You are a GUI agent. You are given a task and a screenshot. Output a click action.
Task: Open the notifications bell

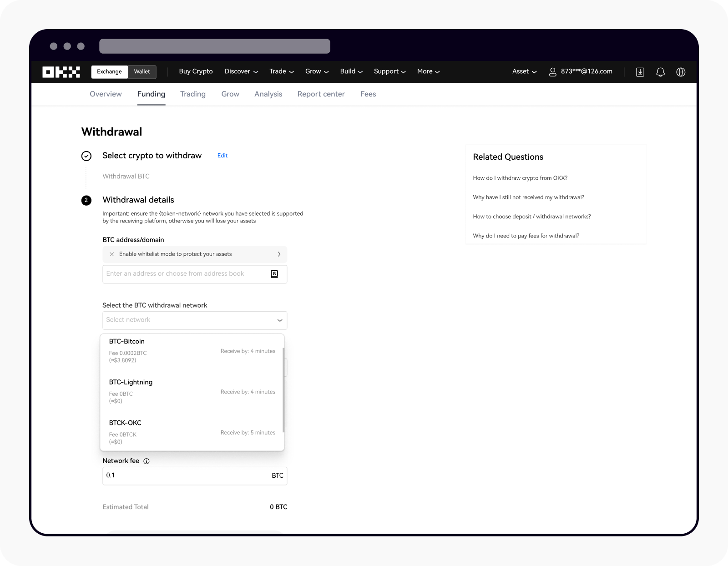click(661, 72)
